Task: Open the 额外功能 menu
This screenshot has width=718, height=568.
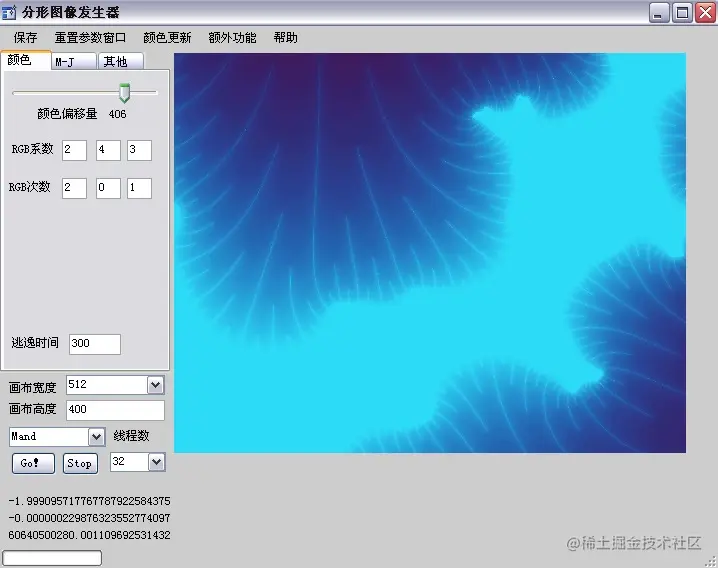Action: click(x=232, y=38)
